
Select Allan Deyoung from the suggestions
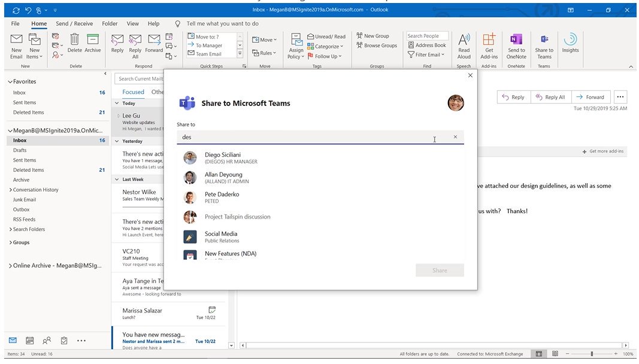coord(320,178)
